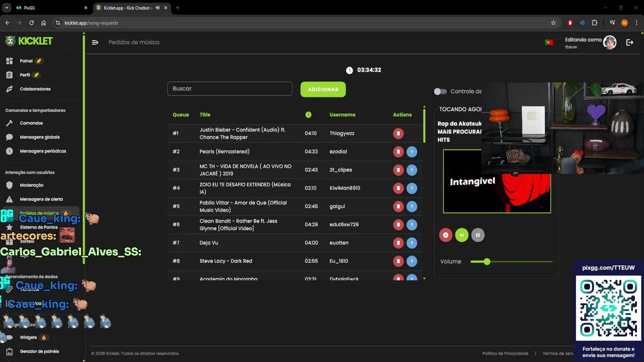
Task: Click the video thumbnail showing Intangível
Action: (x=497, y=182)
